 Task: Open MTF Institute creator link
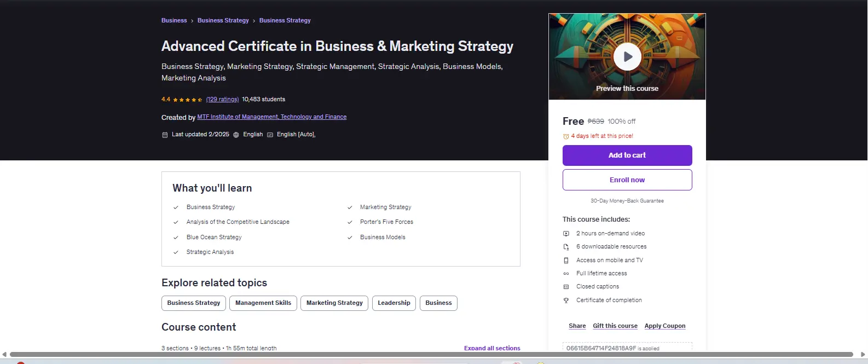(272, 117)
